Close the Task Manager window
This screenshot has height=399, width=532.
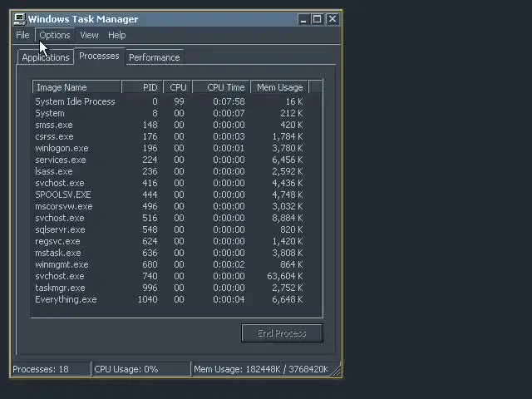click(332, 19)
